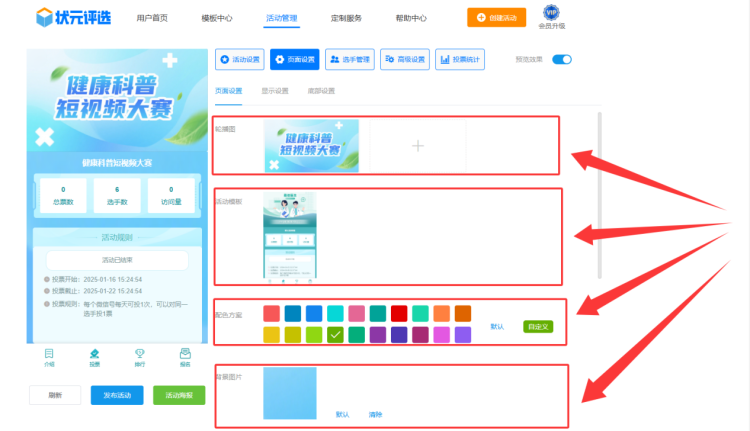Viewport: 750px width, 431px height.
Task: Open the 介绍 icon in preview footer
Action: (x=49, y=356)
